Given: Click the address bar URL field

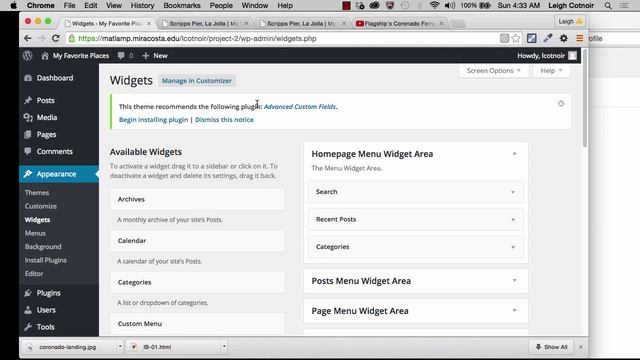Looking at the screenshot, I should [282, 38].
